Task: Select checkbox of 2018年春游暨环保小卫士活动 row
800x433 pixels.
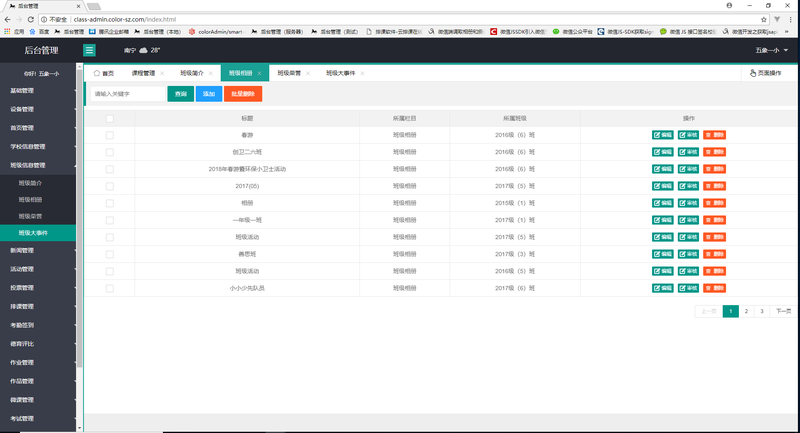Action: point(110,169)
